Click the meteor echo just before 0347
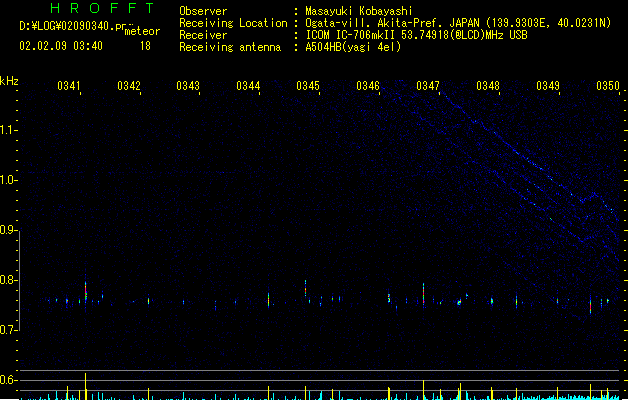629x400 pixels. [x=424, y=295]
